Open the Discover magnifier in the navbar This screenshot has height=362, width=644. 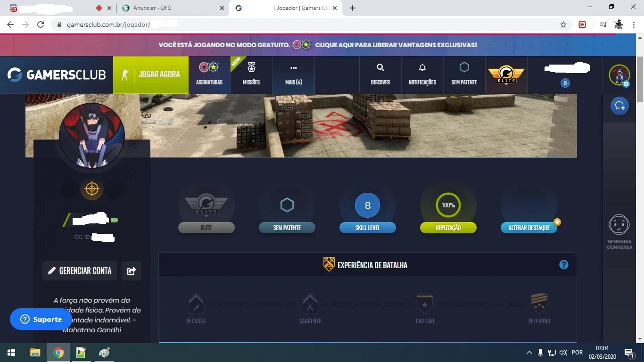click(380, 68)
